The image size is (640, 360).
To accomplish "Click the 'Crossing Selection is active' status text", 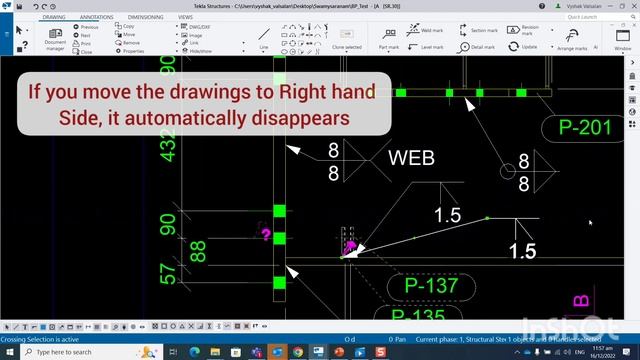I will (40, 339).
